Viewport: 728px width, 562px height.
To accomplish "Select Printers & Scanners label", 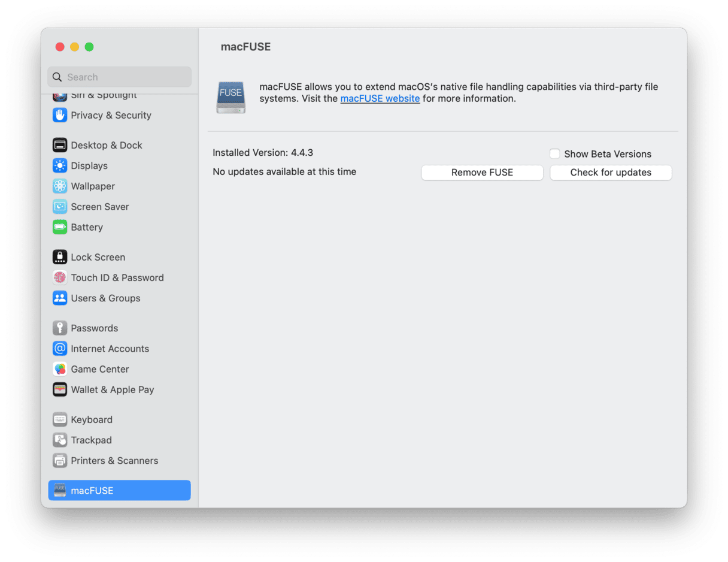I will pyautogui.click(x=114, y=460).
